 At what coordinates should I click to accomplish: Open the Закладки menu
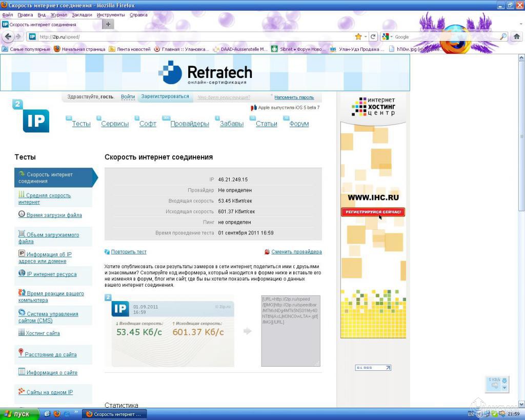click(x=82, y=15)
